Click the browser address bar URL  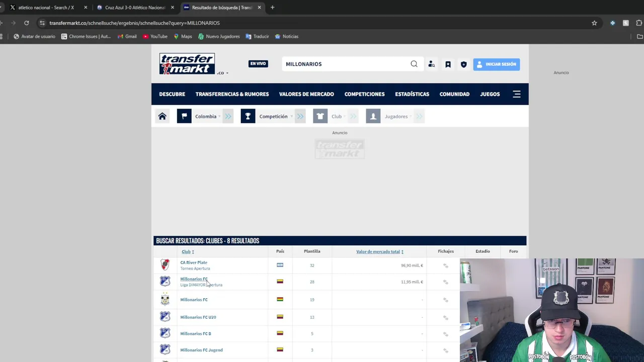point(134,23)
